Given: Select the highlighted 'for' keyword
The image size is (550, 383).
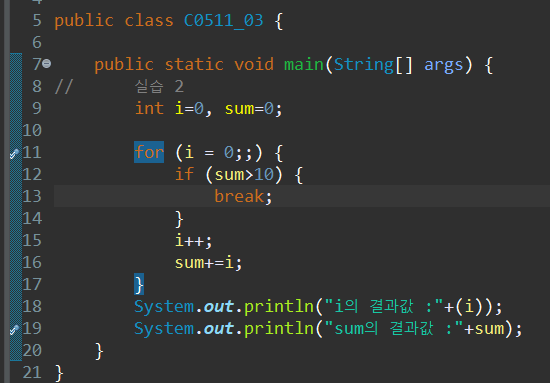Looking at the screenshot, I should [149, 152].
